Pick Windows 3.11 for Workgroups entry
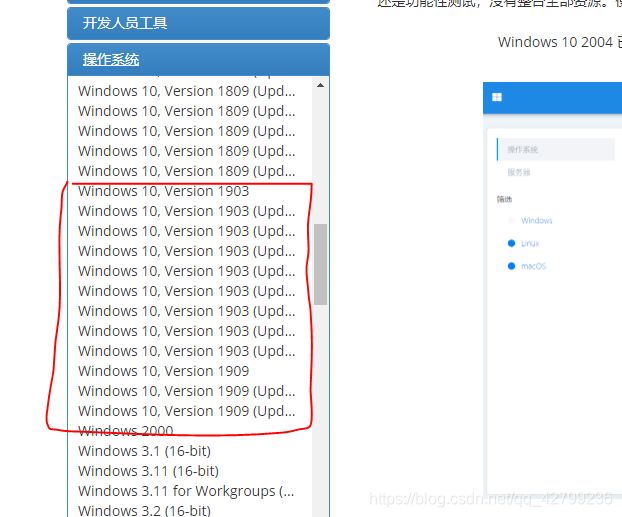 (186, 491)
